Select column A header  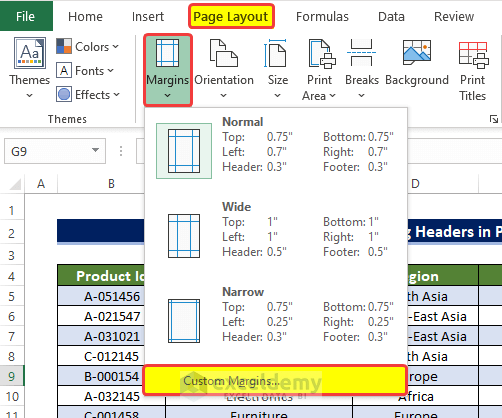(41, 184)
